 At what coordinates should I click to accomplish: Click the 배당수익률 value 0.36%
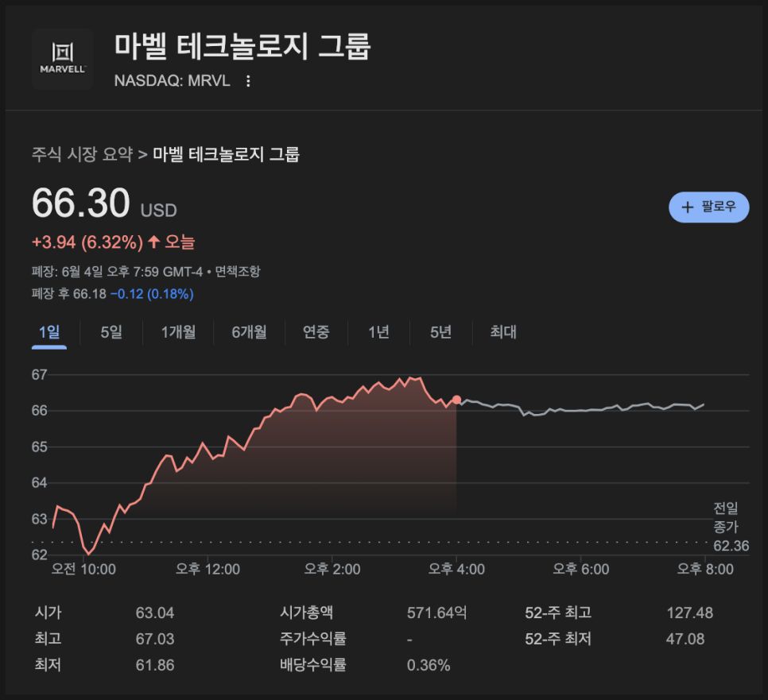click(428, 665)
